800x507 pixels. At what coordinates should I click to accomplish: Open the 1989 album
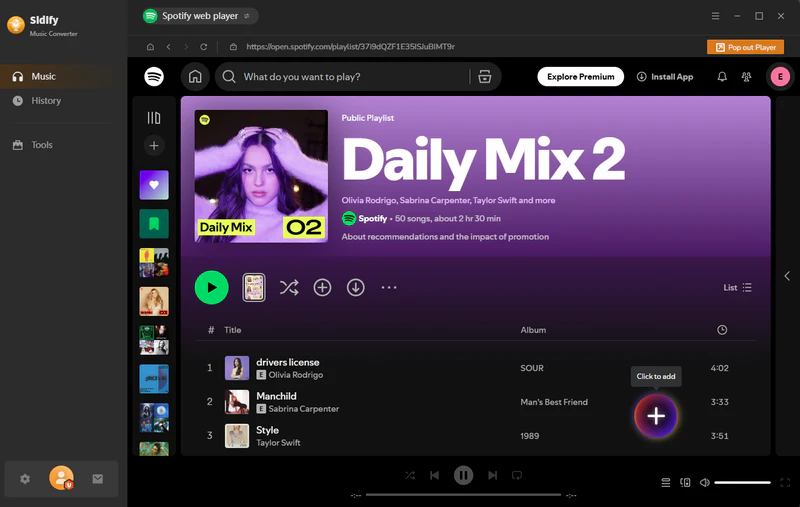click(530, 436)
